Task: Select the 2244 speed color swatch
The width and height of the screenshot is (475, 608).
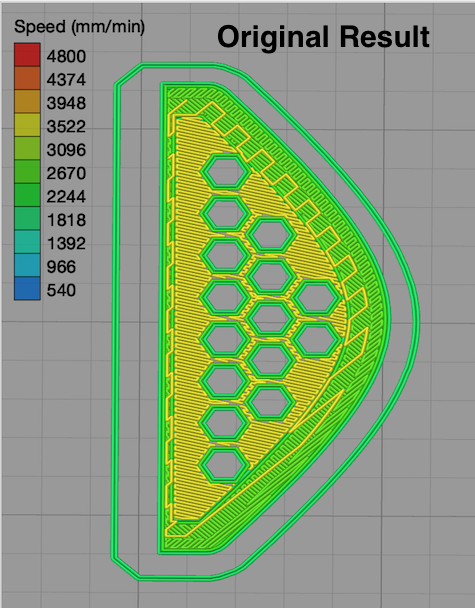Action: [27, 195]
